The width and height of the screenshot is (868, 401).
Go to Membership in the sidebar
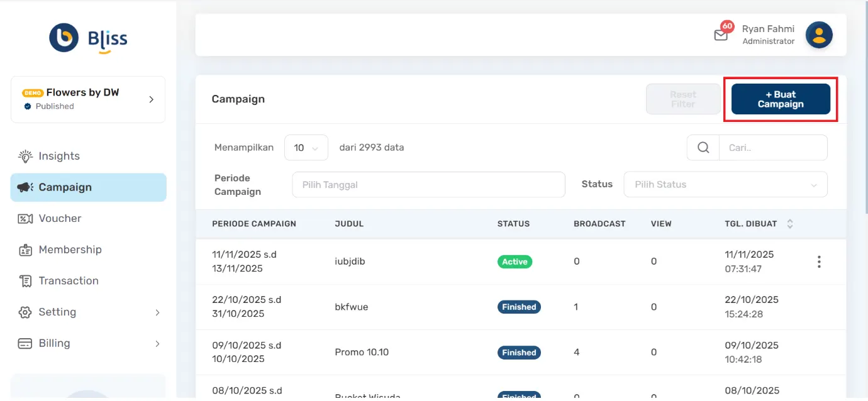70,250
